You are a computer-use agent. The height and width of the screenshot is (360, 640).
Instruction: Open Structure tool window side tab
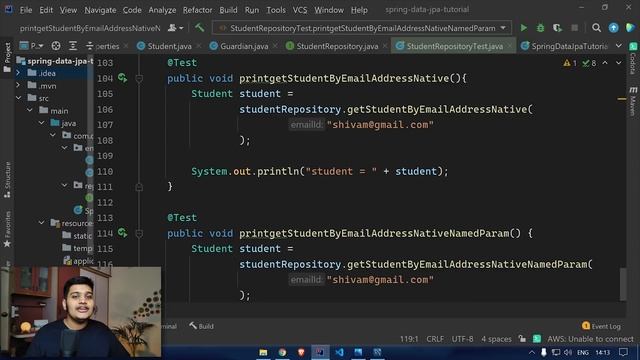tap(7, 180)
